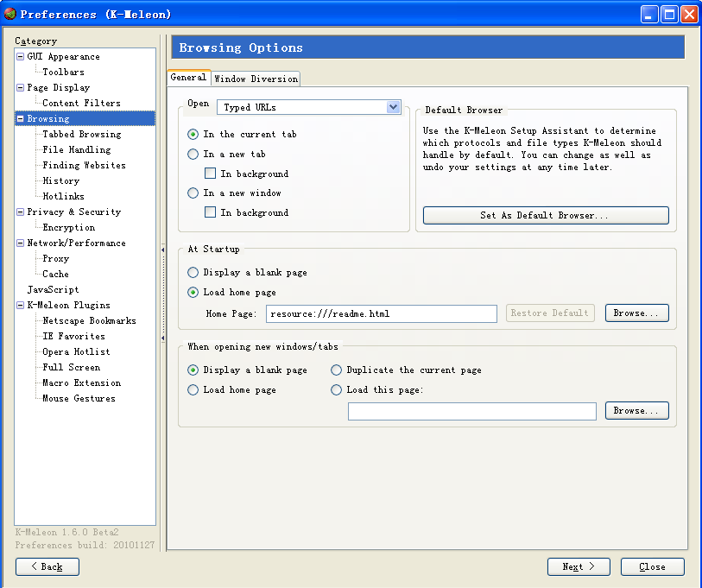The width and height of the screenshot is (702, 588).
Task: Click the Back button
Action: (47, 567)
